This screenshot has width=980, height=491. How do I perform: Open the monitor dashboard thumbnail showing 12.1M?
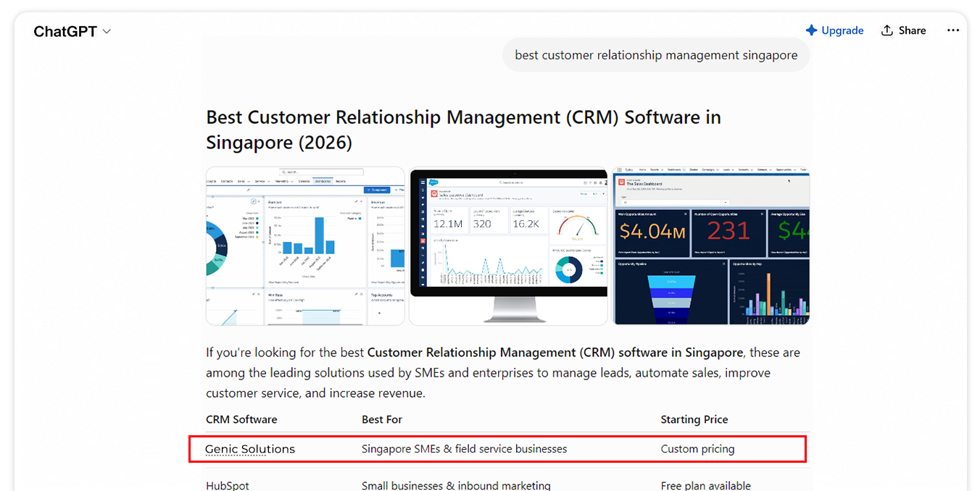coord(508,246)
